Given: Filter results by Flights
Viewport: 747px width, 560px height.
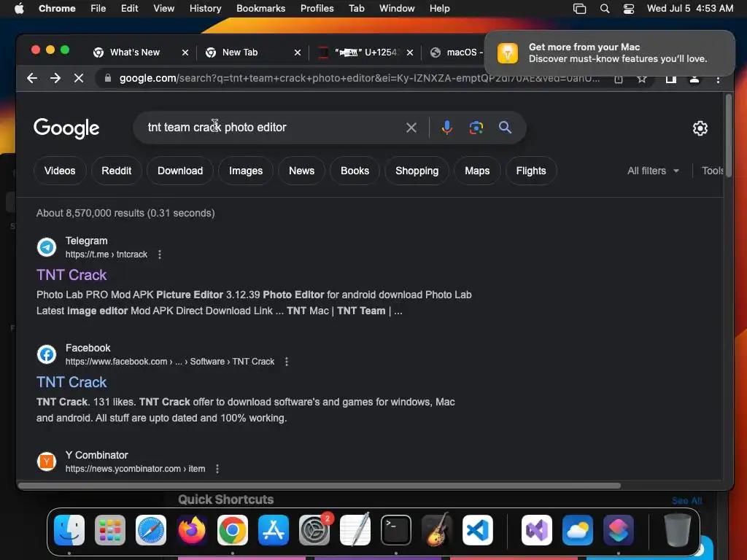Looking at the screenshot, I should (531, 171).
